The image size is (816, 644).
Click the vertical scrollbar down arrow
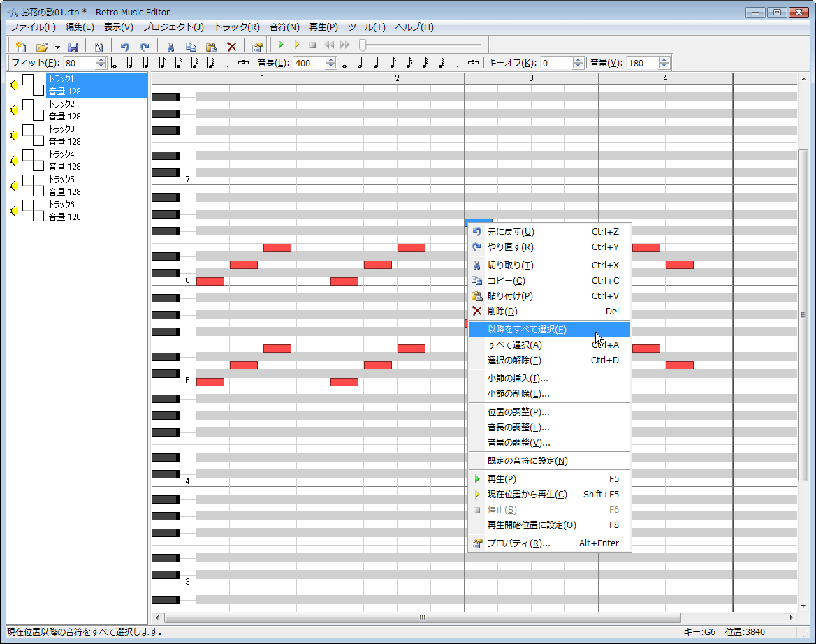(x=803, y=606)
